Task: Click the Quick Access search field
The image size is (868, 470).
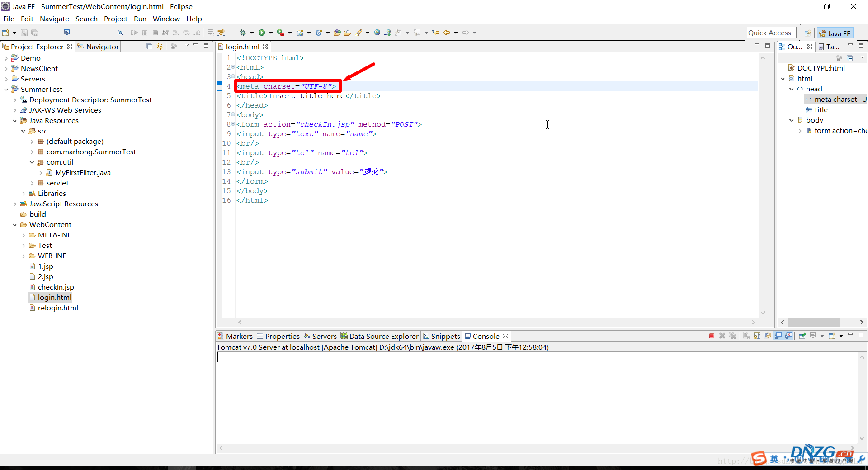Action: pos(771,33)
